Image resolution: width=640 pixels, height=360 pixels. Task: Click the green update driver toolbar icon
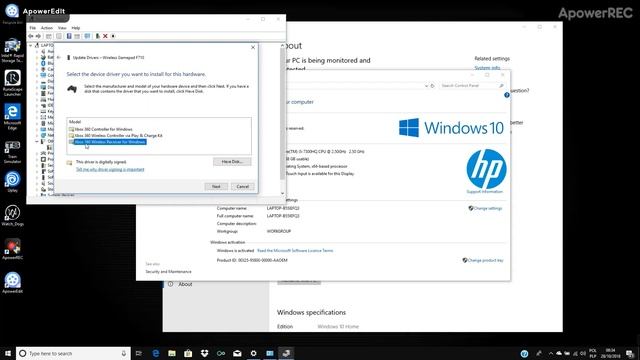(x=98, y=36)
